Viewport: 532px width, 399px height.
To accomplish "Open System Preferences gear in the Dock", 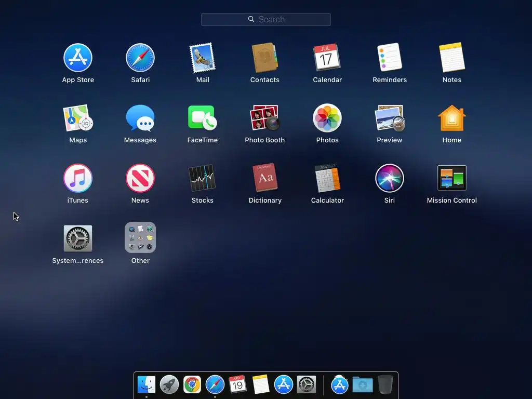I will click(307, 384).
